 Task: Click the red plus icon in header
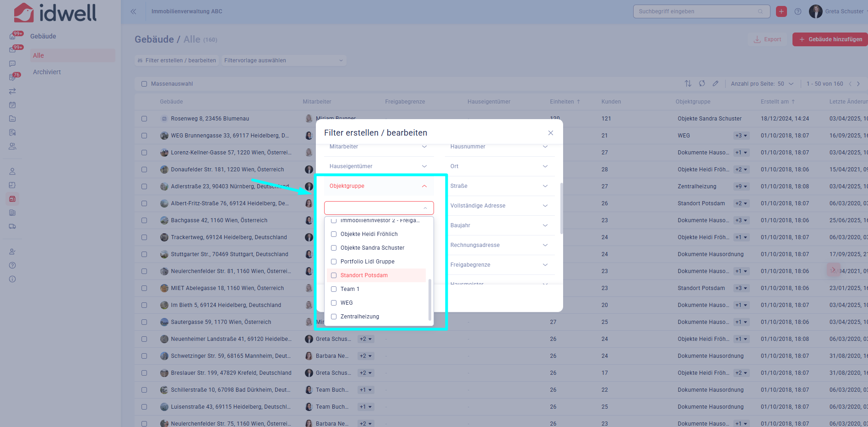pos(781,11)
